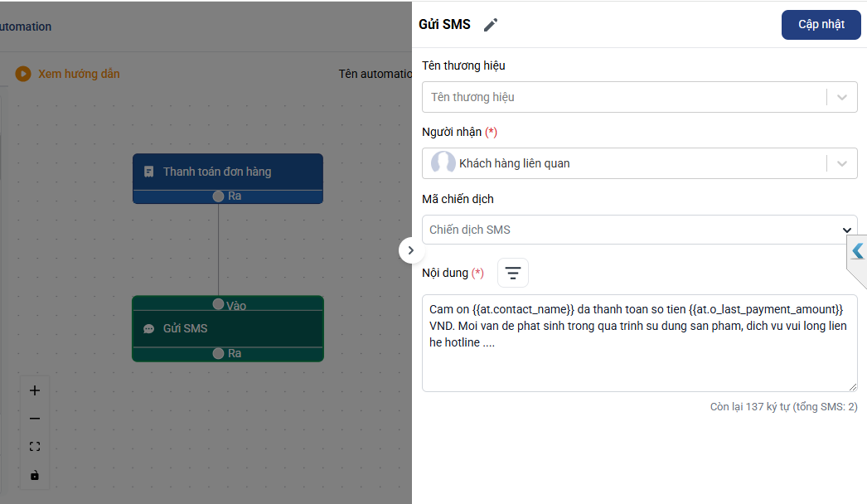The width and height of the screenshot is (867, 504).
Task: Zoom in on the automation canvas
Action: click(34, 390)
